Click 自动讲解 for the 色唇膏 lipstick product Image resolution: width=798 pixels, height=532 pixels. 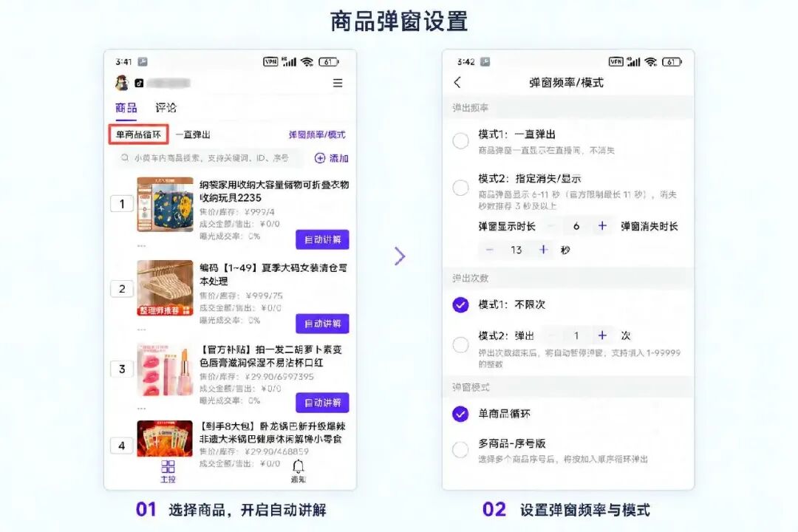(x=323, y=403)
